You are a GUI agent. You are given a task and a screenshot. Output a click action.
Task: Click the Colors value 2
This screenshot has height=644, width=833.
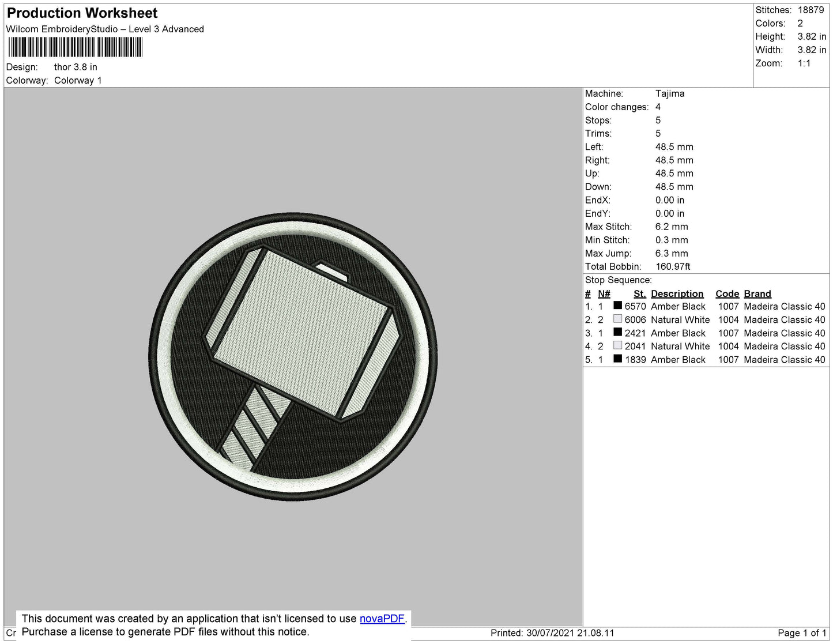point(800,23)
